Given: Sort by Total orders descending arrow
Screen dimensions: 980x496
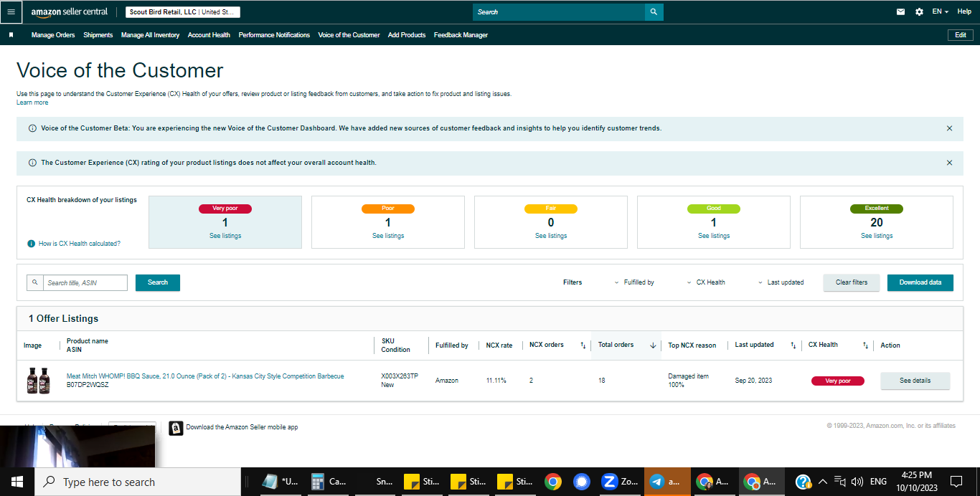Looking at the screenshot, I should (653, 345).
